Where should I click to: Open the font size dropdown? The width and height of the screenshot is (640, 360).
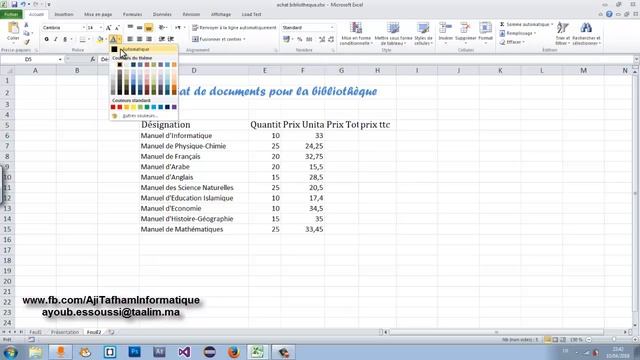click(101, 28)
